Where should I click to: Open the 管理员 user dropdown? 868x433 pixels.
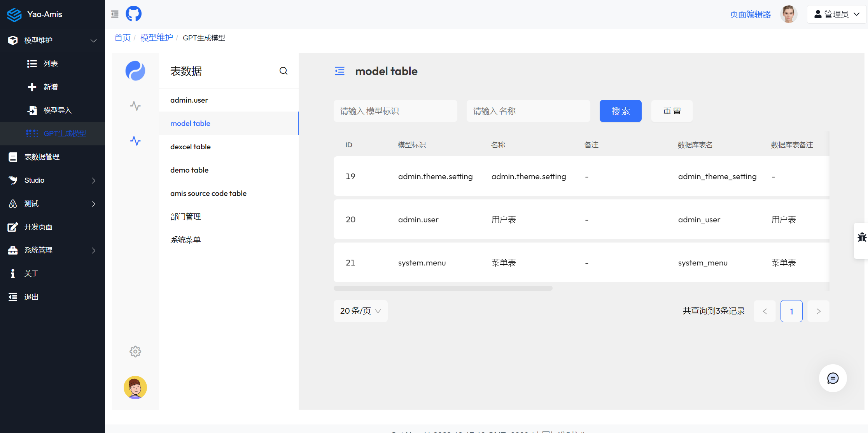coord(836,14)
